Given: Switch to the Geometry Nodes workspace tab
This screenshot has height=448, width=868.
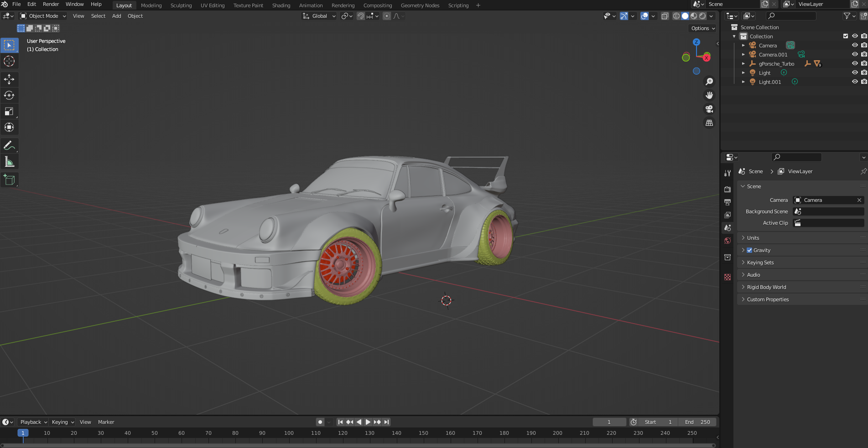Looking at the screenshot, I should [x=420, y=5].
